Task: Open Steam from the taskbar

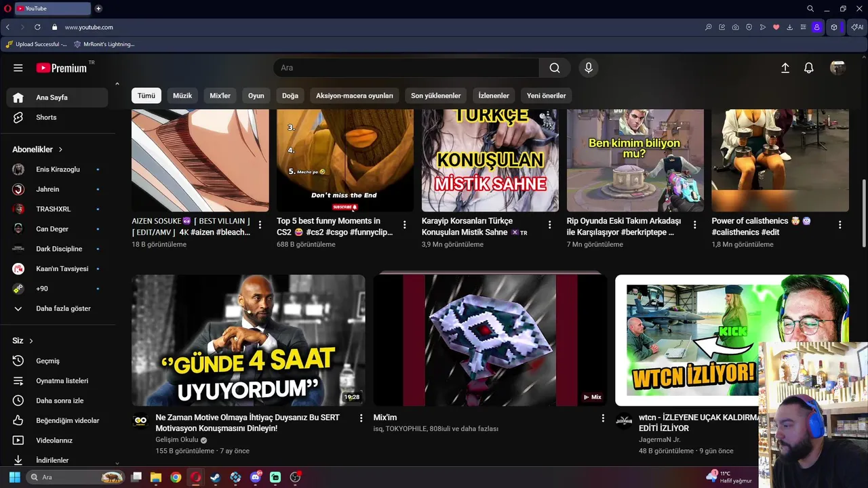Action: [x=216, y=477]
